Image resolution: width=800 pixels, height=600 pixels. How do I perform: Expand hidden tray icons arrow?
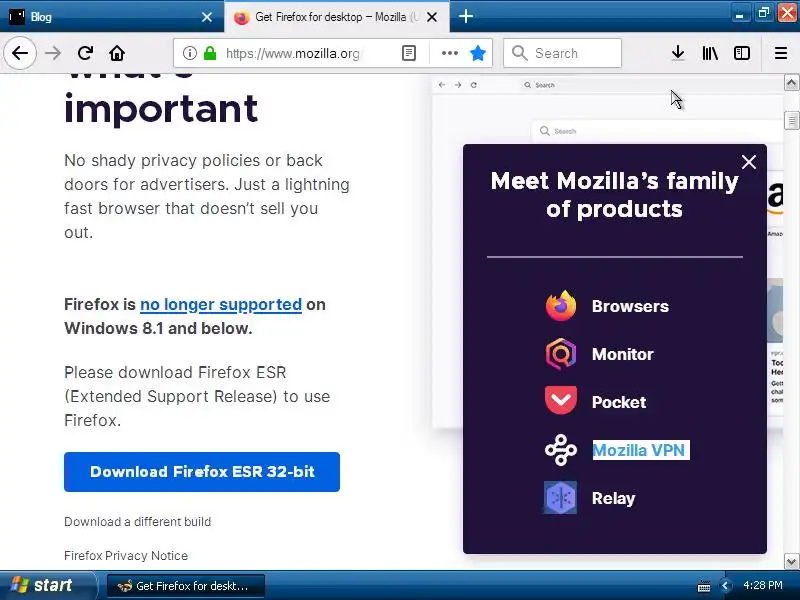tap(725, 586)
